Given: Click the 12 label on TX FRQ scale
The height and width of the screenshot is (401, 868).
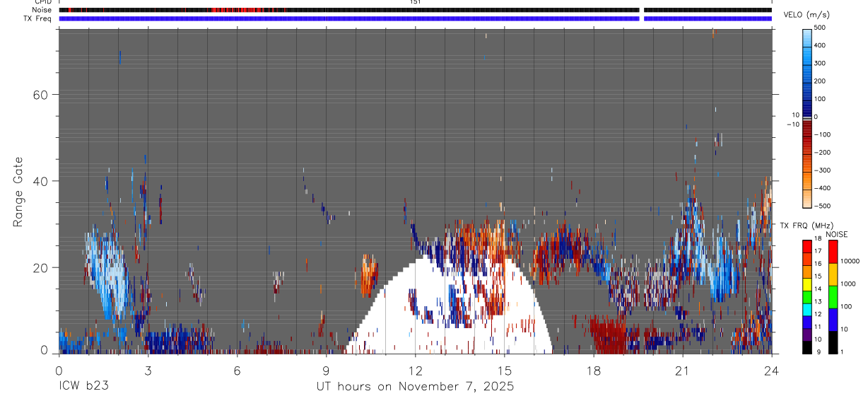Looking at the screenshot, I should point(817,314).
